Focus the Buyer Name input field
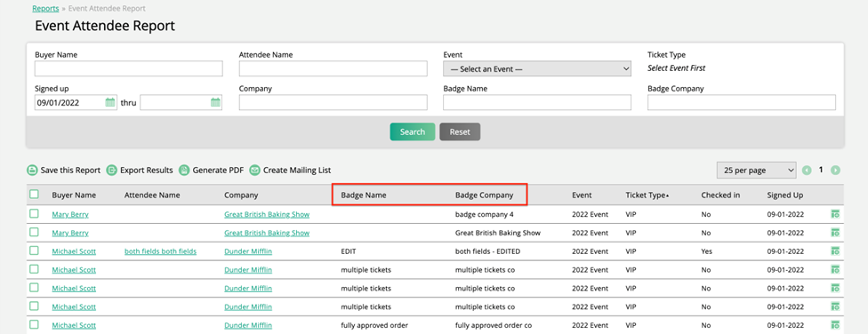The height and width of the screenshot is (334, 868). (x=129, y=68)
